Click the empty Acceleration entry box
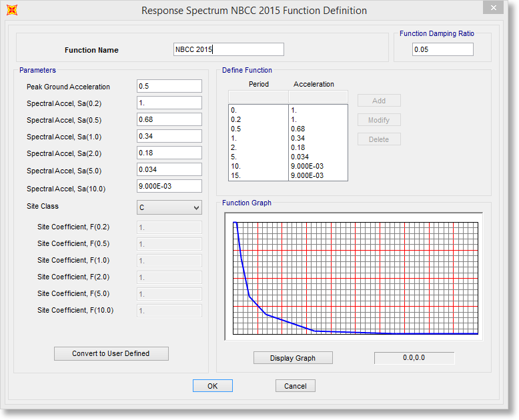This screenshot has height=420, width=519. pos(318,97)
